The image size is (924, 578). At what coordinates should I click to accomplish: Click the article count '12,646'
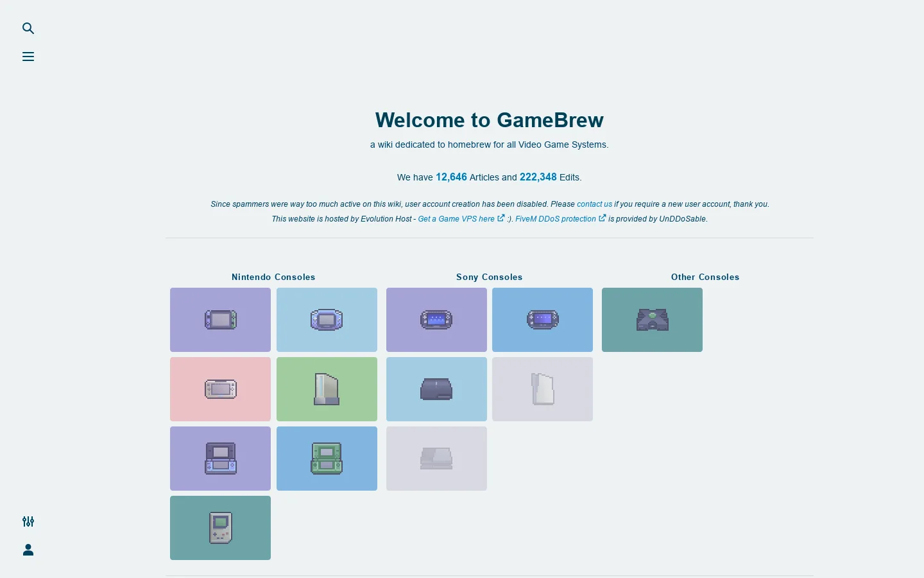pos(451,177)
